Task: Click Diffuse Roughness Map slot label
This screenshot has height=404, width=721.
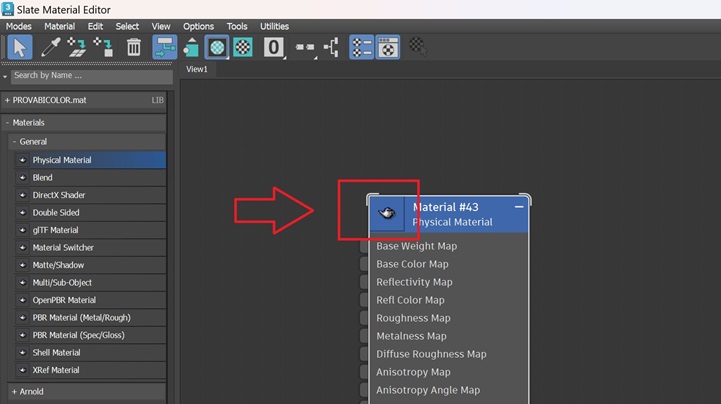Action: (431, 354)
